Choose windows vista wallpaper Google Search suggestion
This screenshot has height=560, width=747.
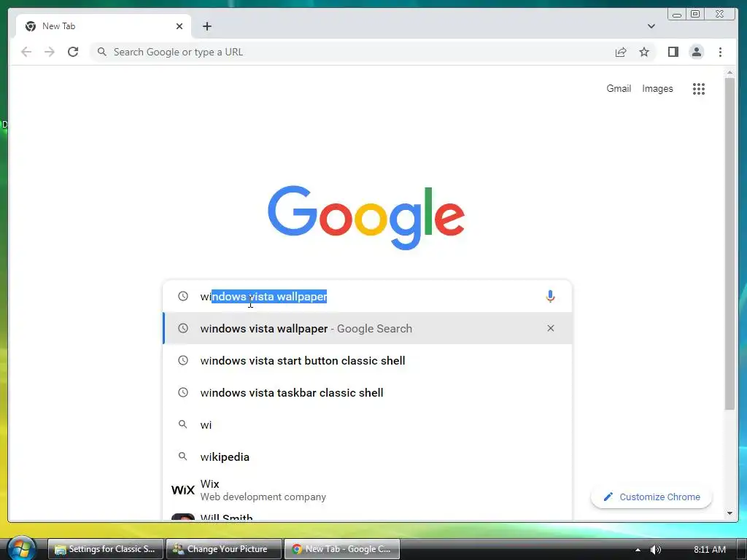368,328
